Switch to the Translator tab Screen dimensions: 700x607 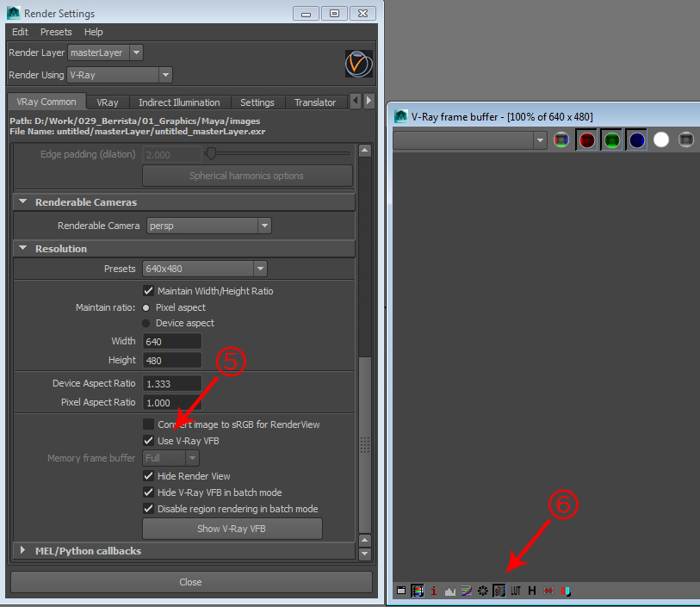coord(315,102)
